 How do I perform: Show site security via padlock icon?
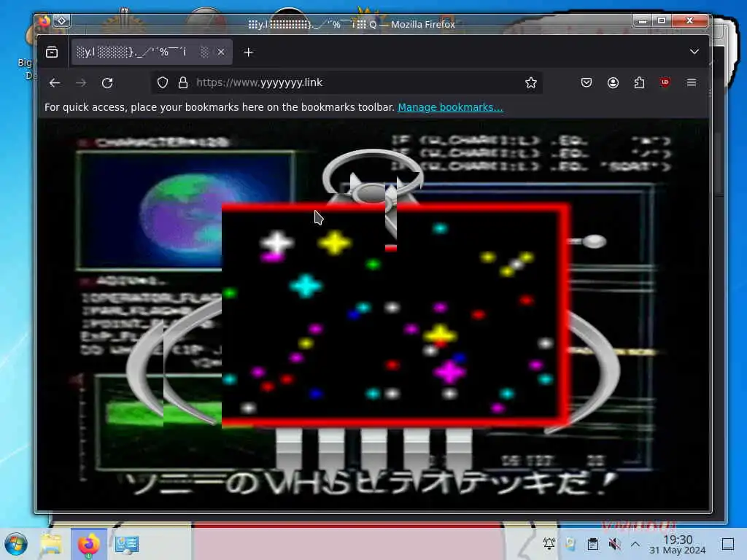pos(183,83)
